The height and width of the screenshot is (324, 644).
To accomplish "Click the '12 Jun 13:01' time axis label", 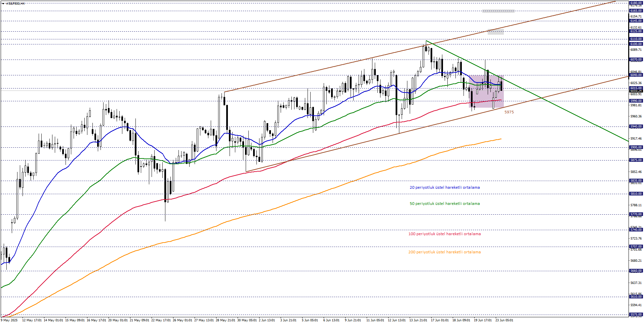I will pyautogui.click(x=397, y=320).
